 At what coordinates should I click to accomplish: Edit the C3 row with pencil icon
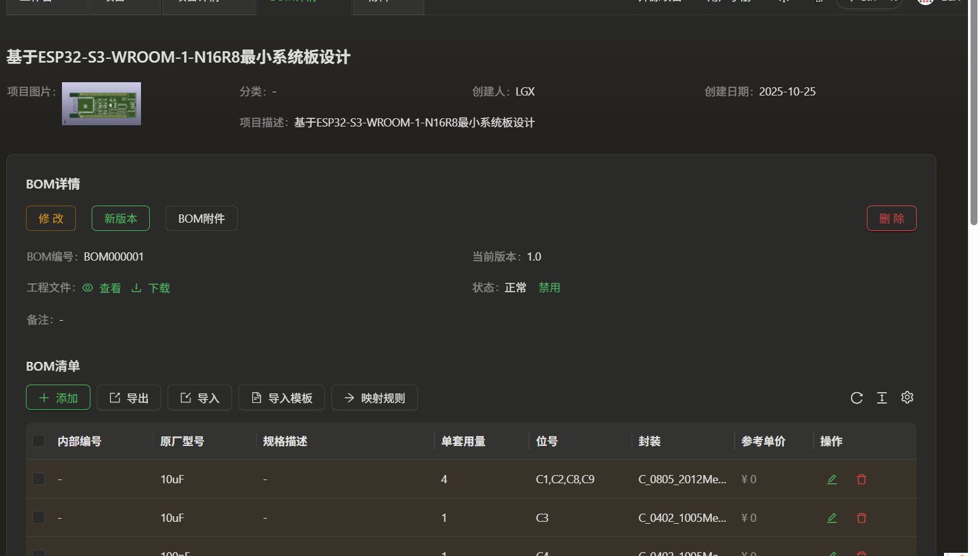tap(832, 518)
